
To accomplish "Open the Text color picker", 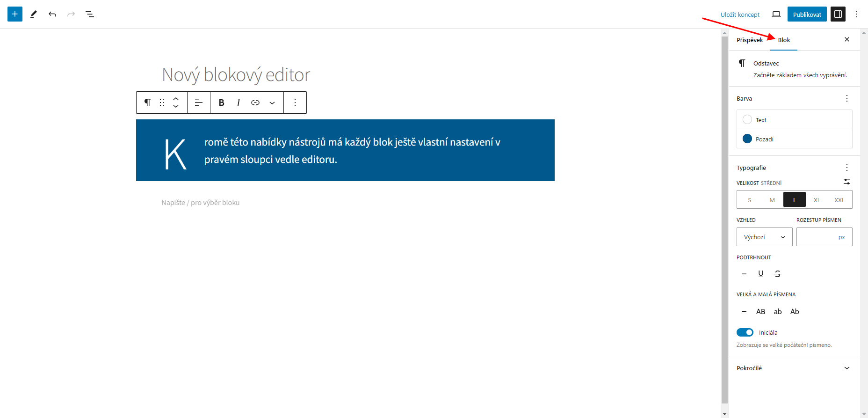I will [795, 120].
